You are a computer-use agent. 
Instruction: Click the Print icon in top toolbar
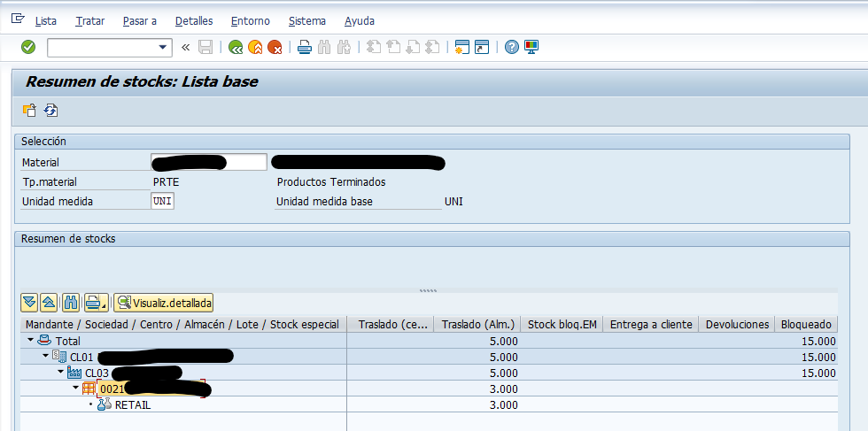(304, 47)
